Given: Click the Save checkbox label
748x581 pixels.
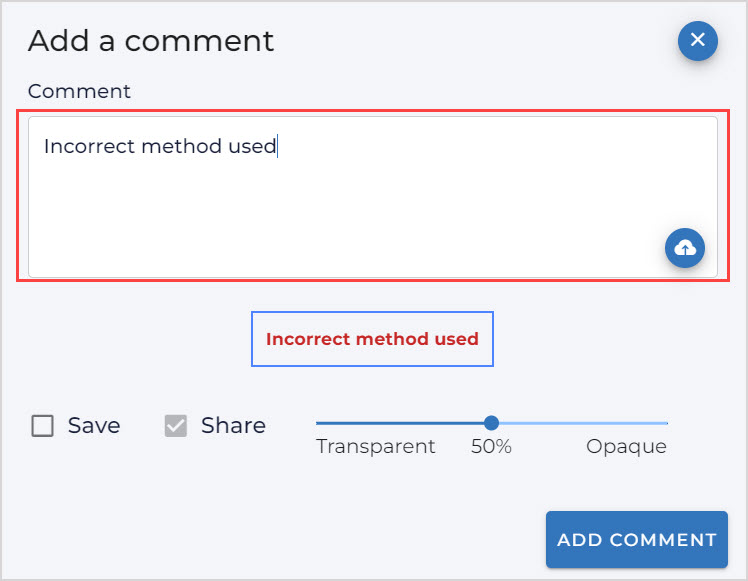Looking at the screenshot, I should (94, 426).
